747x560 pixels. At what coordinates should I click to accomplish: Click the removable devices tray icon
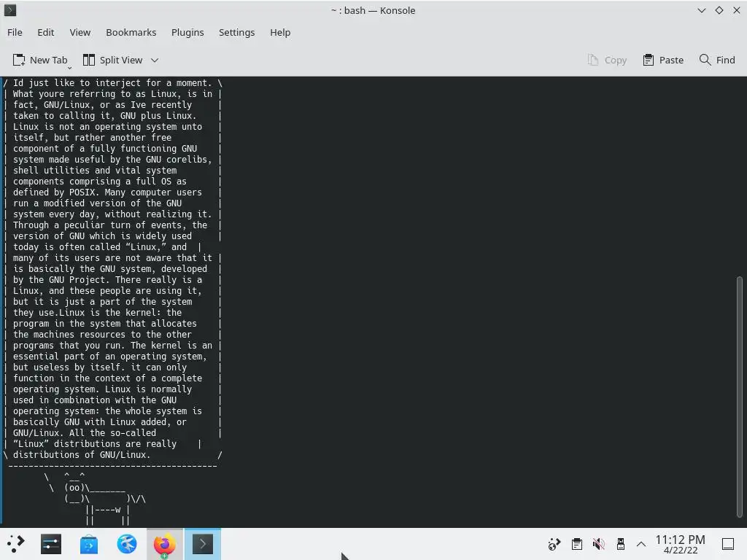[620, 544]
